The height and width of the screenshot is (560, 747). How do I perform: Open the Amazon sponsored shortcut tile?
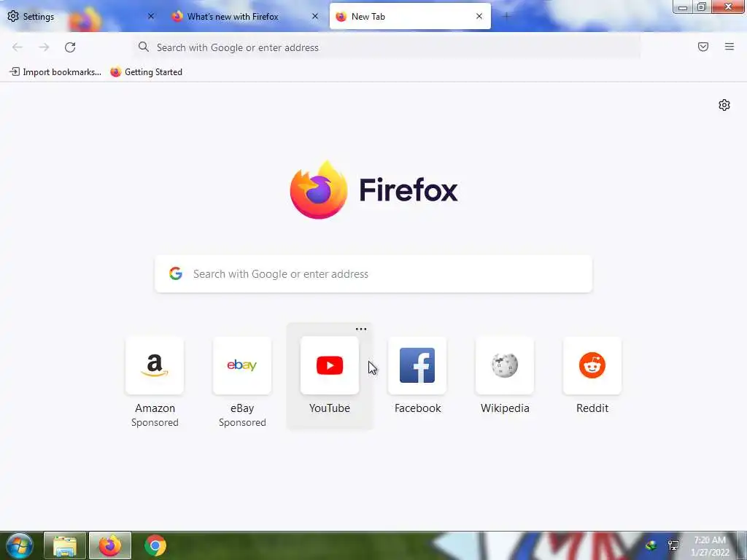[x=155, y=365]
